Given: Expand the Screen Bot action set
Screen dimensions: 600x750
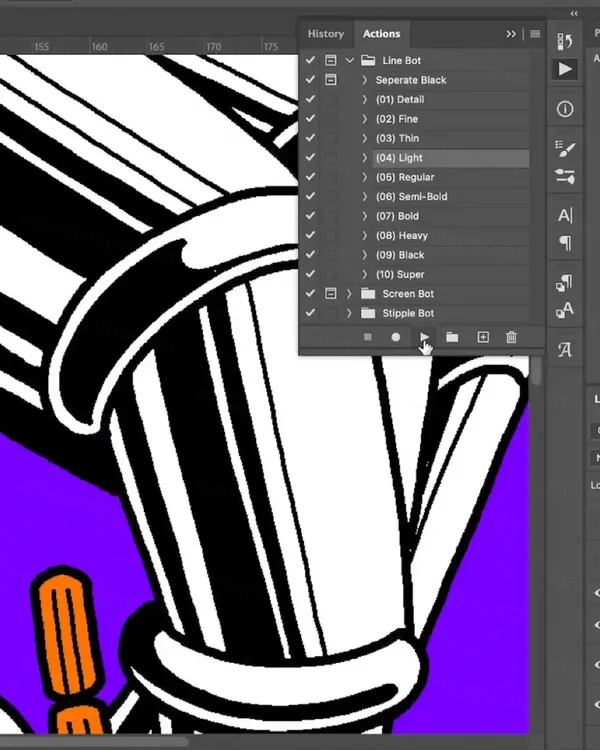Looking at the screenshot, I should pyautogui.click(x=350, y=294).
